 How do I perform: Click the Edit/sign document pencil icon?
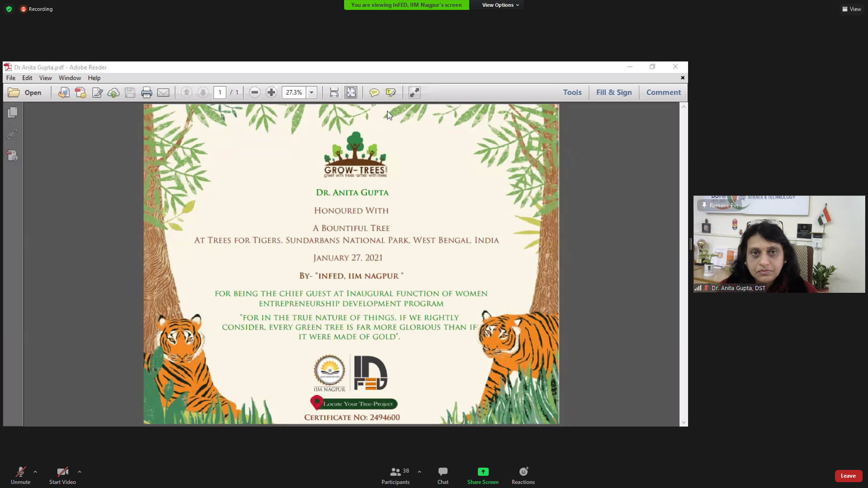(97, 93)
